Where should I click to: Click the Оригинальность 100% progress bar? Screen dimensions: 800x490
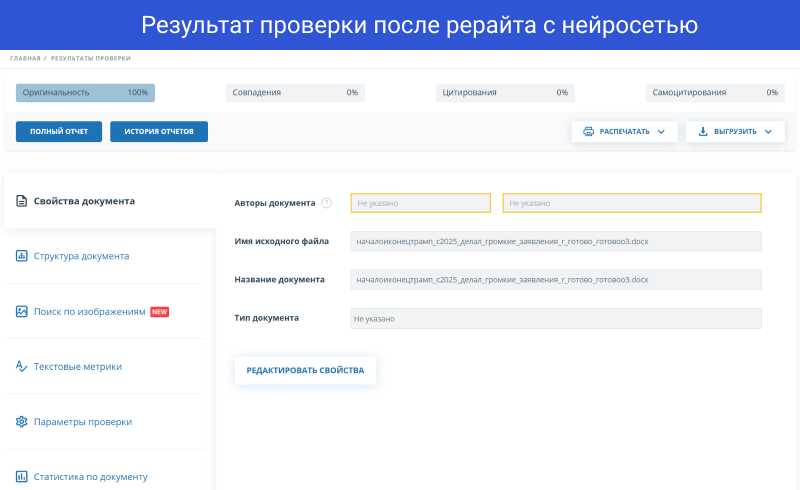click(85, 93)
